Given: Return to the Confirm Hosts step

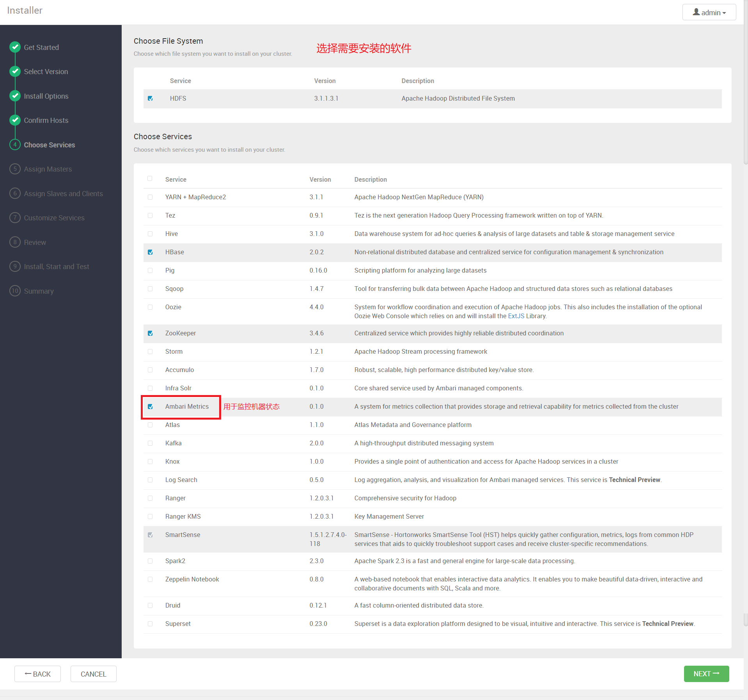Looking at the screenshot, I should point(46,120).
